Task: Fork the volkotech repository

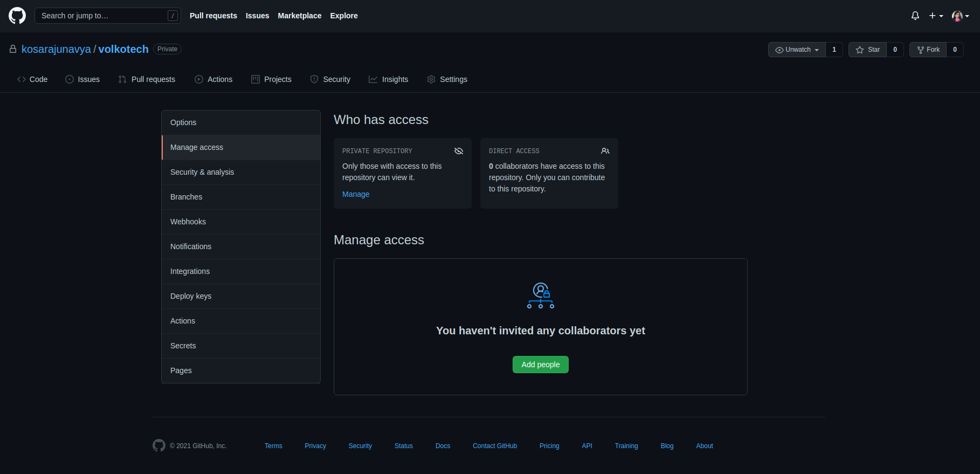Action: click(928, 50)
